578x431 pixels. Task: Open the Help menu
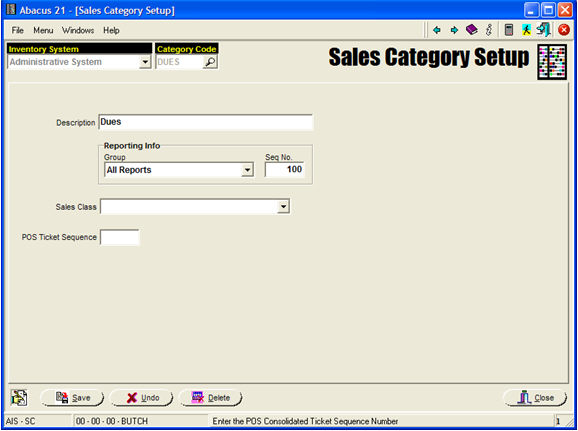(x=111, y=30)
